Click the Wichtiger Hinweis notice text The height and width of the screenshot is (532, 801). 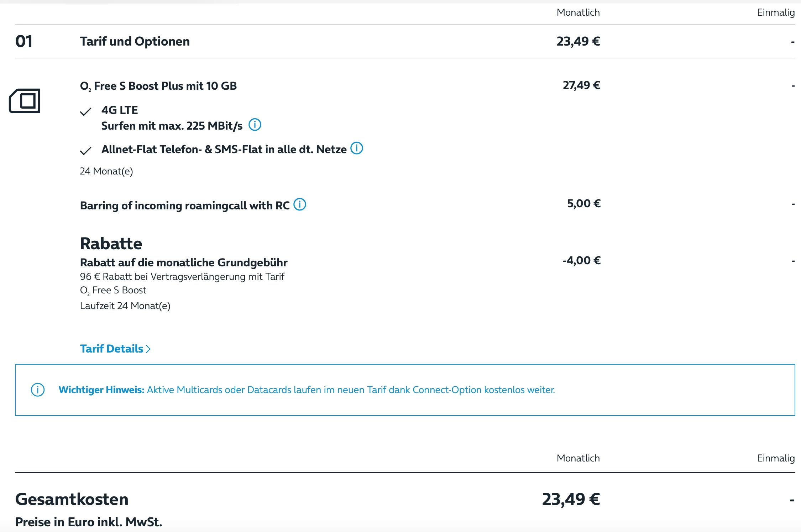(x=307, y=390)
